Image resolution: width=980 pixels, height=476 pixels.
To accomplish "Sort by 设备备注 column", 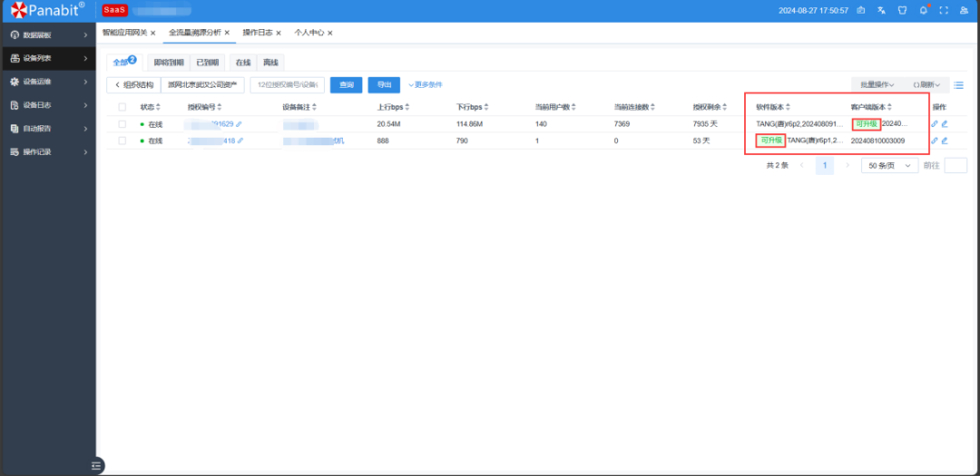I will (314, 107).
